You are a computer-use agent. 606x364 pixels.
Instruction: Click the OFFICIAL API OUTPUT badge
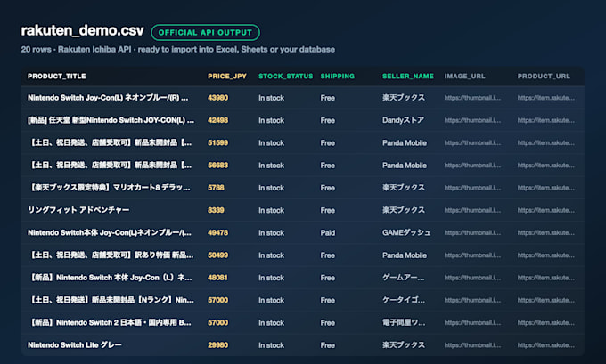(205, 32)
